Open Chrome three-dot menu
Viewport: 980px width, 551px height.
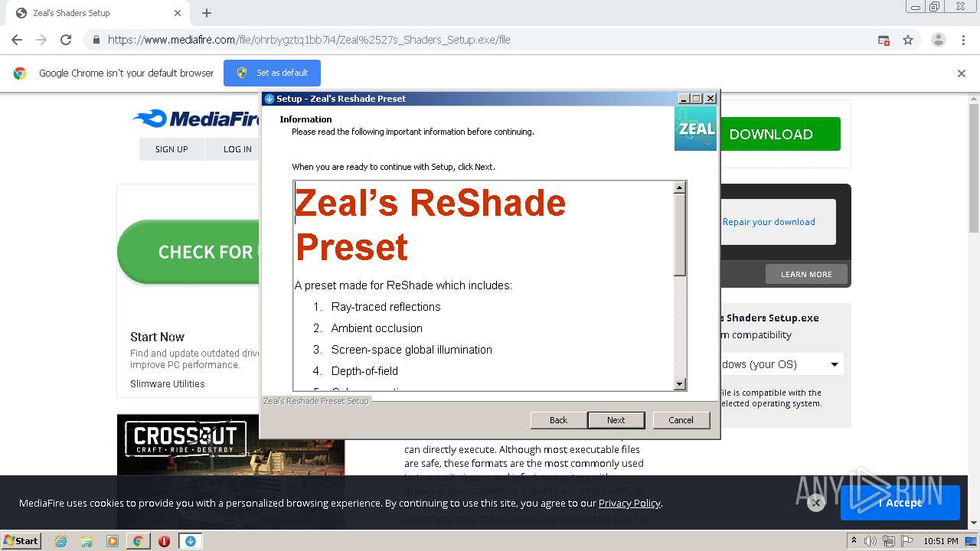(963, 40)
